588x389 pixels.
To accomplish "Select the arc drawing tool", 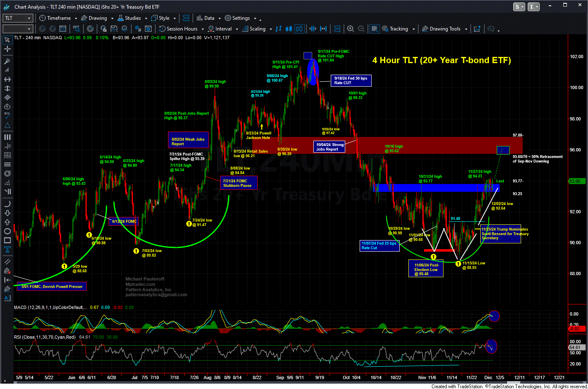I will coord(7,204).
